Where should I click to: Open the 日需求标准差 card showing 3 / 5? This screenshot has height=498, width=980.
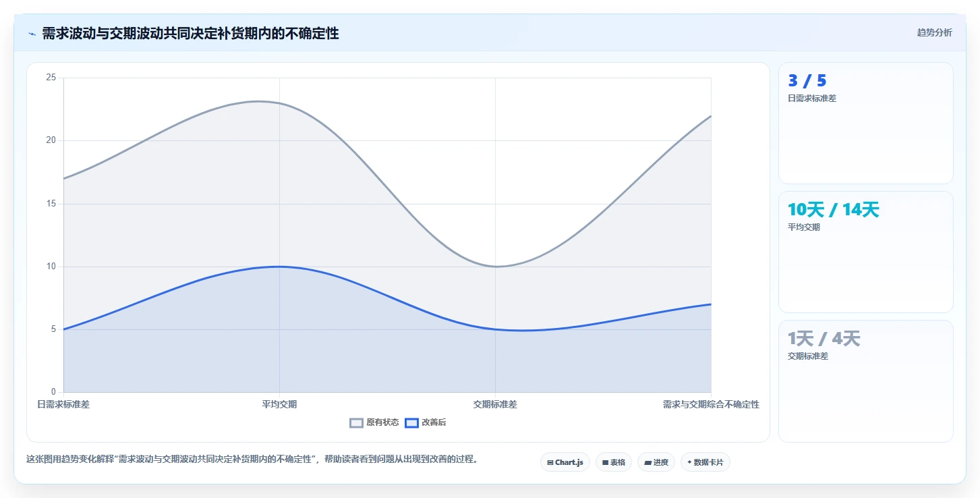(866, 123)
